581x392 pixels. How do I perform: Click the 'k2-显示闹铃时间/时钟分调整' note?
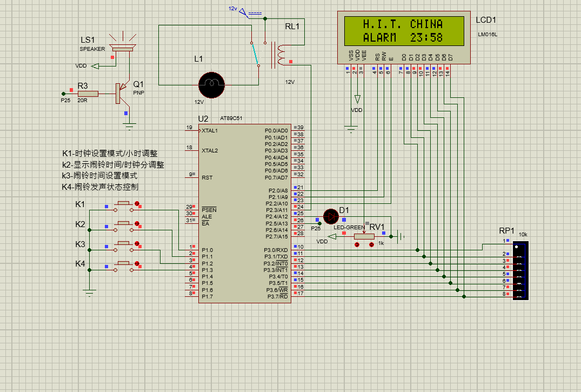pos(113,165)
